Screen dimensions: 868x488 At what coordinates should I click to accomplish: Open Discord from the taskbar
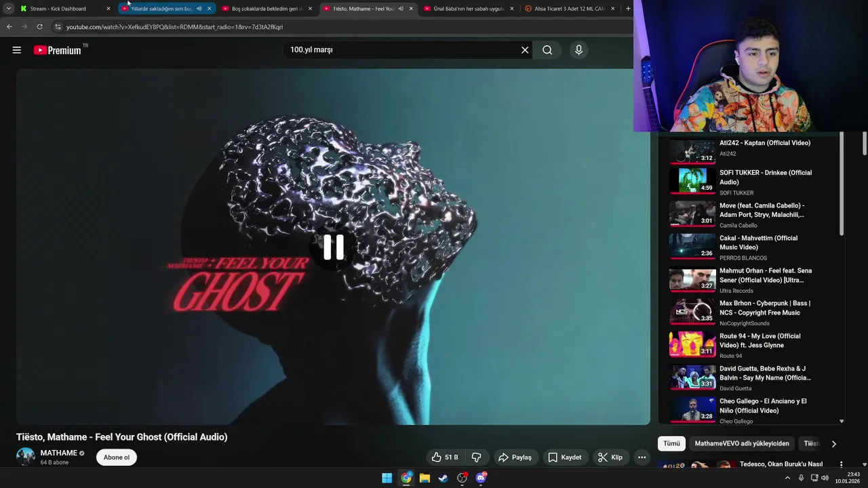[x=481, y=478]
